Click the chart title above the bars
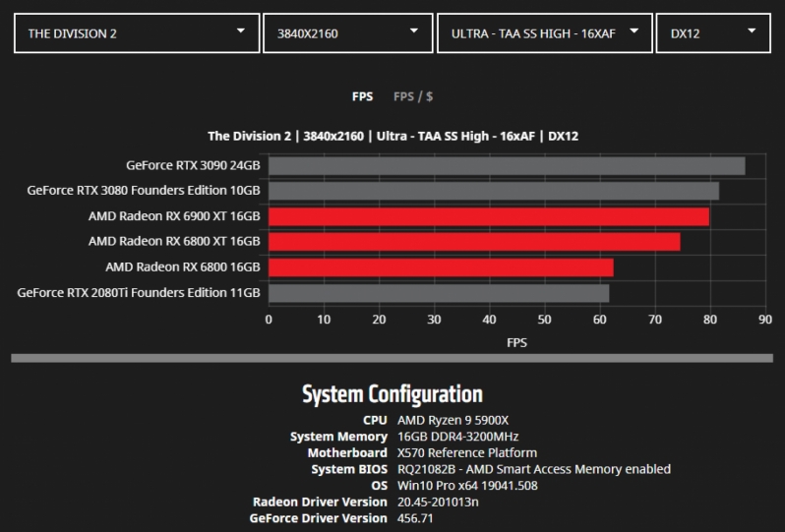Viewport: 785px width, 532px height. pyautogui.click(x=392, y=136)
